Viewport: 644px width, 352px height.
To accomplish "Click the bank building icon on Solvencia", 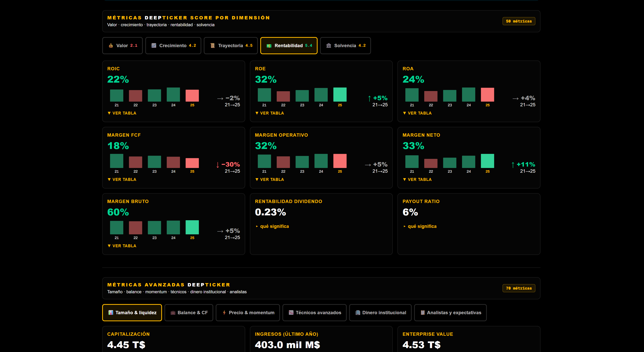I will click(329, 46).
